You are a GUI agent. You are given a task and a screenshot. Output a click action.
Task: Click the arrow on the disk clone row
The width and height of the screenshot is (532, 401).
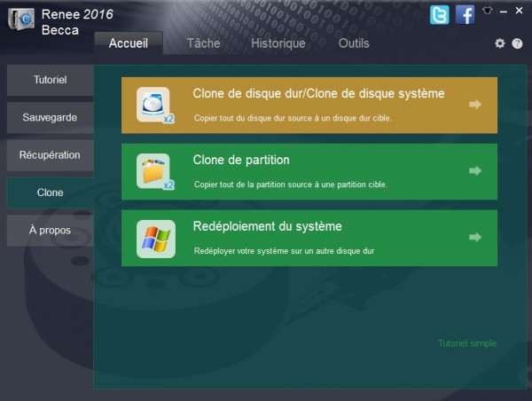[475, 104]
